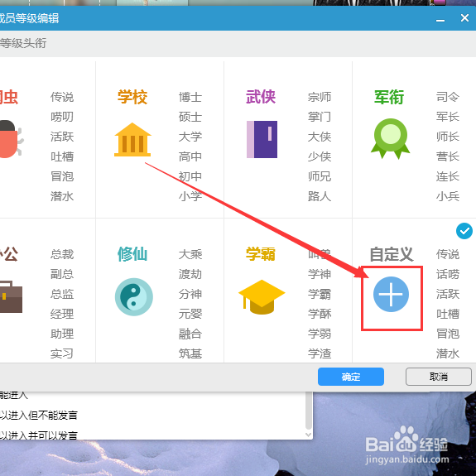Click 营长 in the rank list
The height and width of the screenshot is (476, 476).
(448, 156)
